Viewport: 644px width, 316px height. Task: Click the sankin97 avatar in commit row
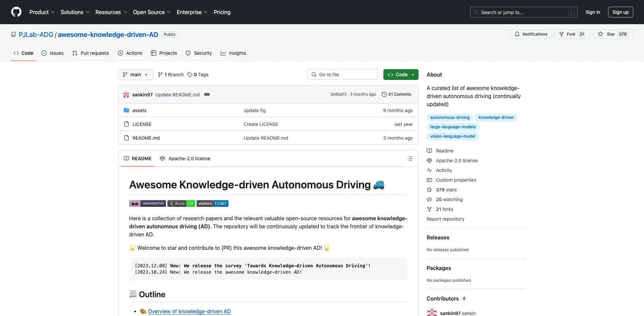[x=126, y=95]
